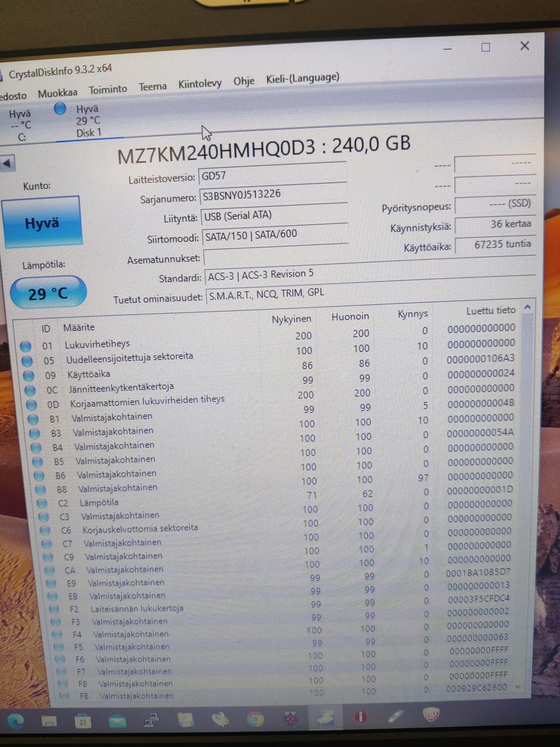Click the Liityntä field USB (Serial ATA)

(x=275, y=215)
